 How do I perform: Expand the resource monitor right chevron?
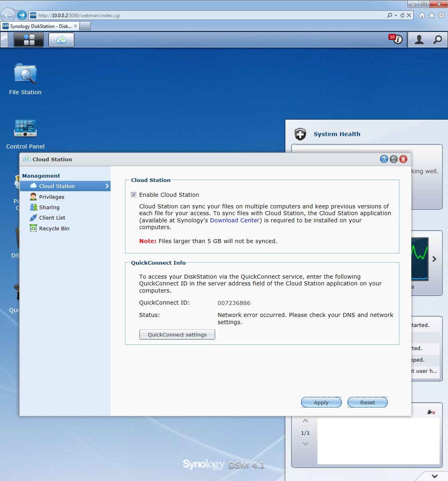click(x=434, y=259)
